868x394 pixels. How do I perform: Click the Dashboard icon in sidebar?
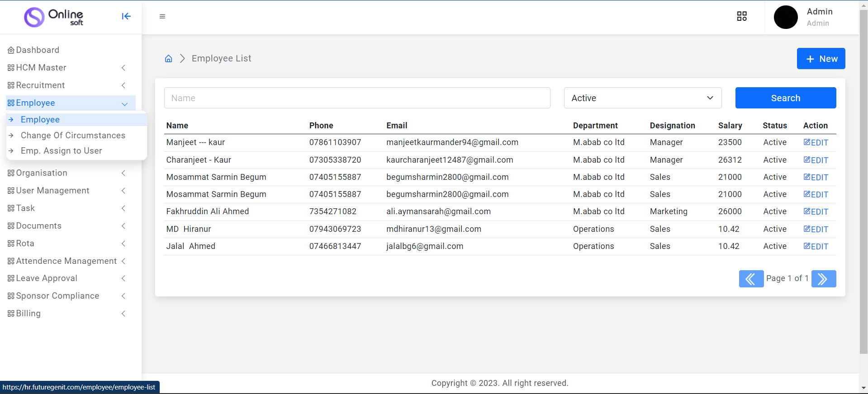(11, 50)
